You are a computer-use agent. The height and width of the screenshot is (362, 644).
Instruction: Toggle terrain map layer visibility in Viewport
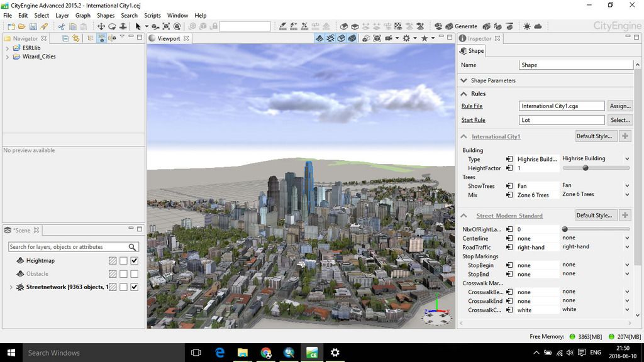click(x=319, y=38)
